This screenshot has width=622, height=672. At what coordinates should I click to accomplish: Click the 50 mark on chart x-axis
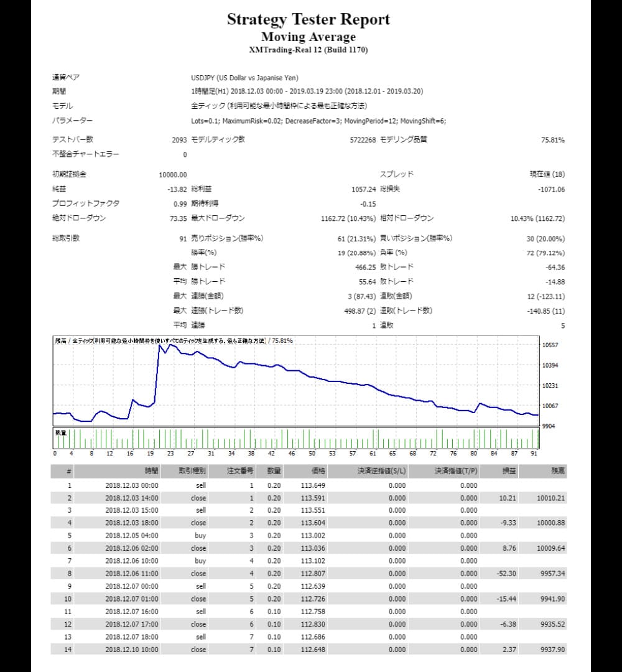tap(312, 454)
